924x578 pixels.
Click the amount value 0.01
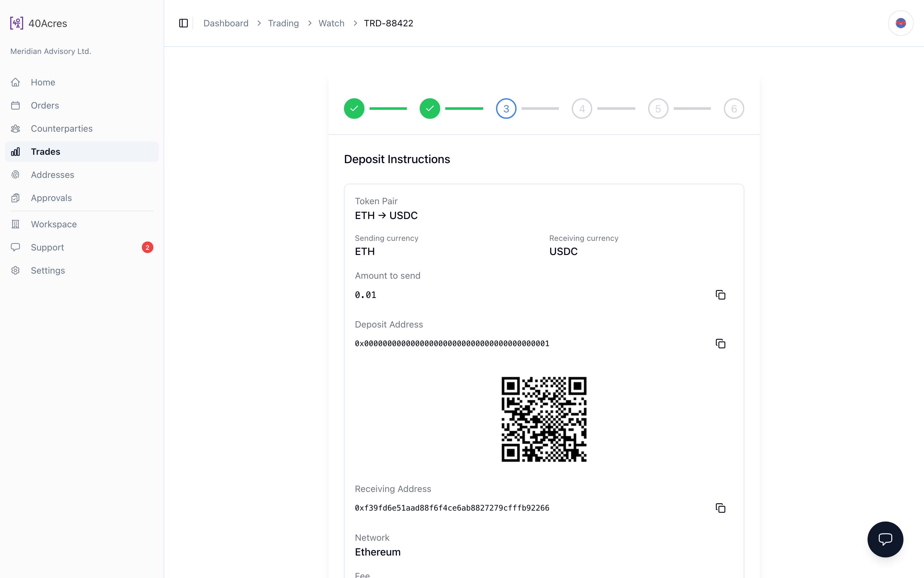(365, 295)
